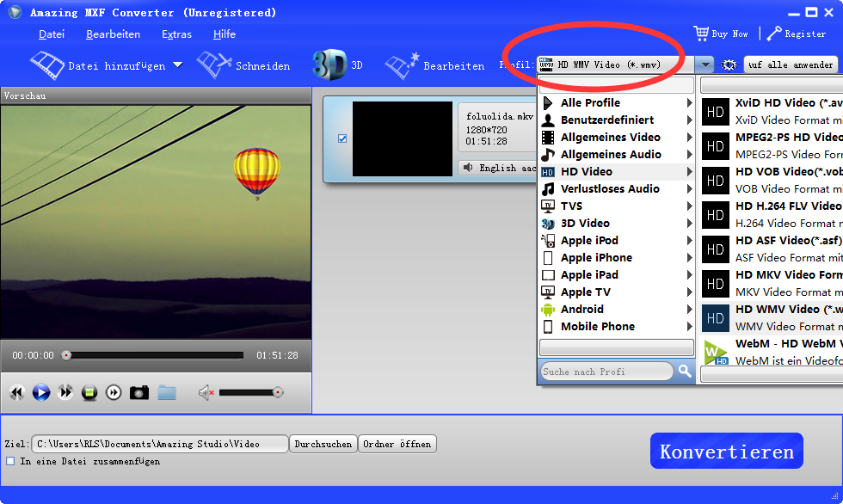Select HD WMV Video format entry
This screenshot has width=843, height=504.
tap(772, 317)
